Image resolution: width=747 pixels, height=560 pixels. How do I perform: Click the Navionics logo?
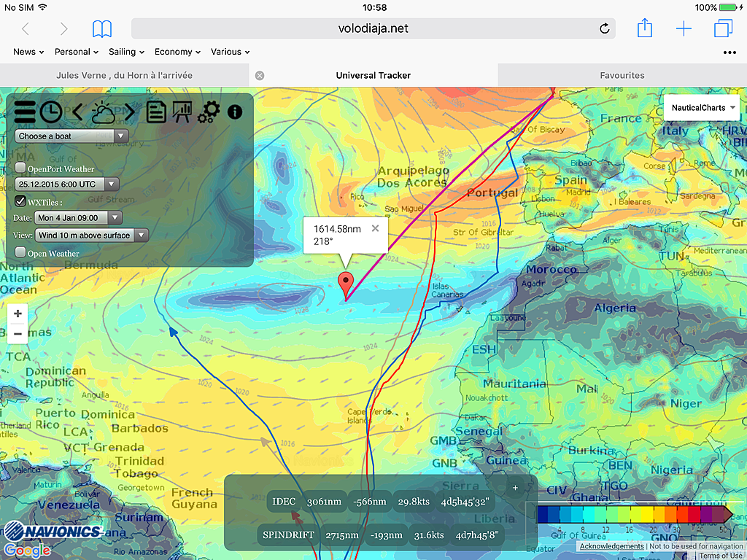tap(53, 531)
